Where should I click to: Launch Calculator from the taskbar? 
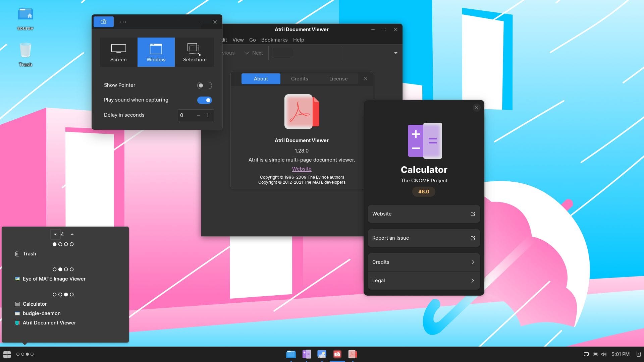pyautogui.click(x=306, y=354)
